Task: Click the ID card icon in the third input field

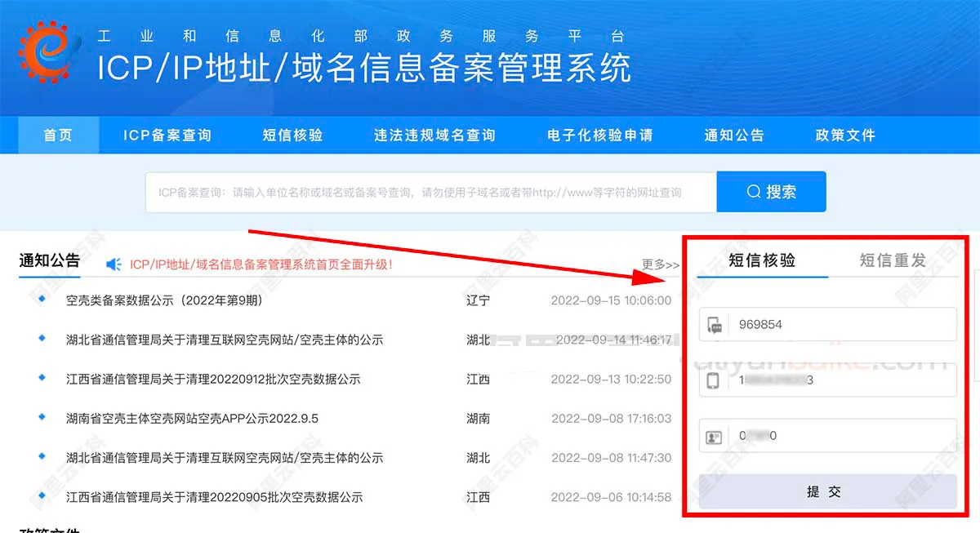Action: (x=713, y=436)
